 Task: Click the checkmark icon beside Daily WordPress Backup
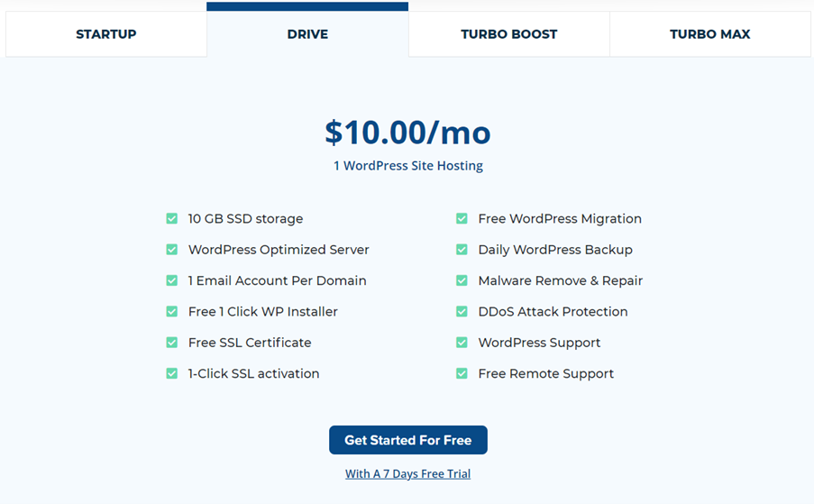pyautogui.click(x=462, y=250)
